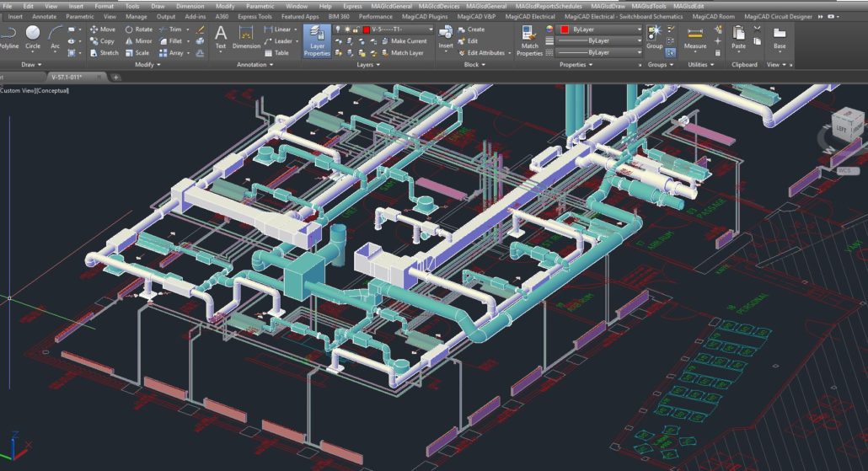Viewport: 868px width, 471px height.
Task: Open the Layer Properties manager
Action: (x=317, y=39)
